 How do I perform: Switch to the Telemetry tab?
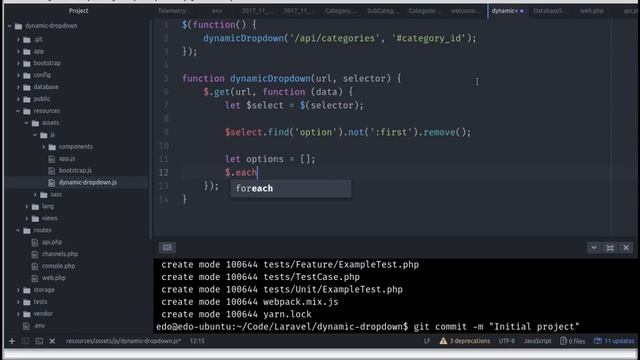coord(173,11)
